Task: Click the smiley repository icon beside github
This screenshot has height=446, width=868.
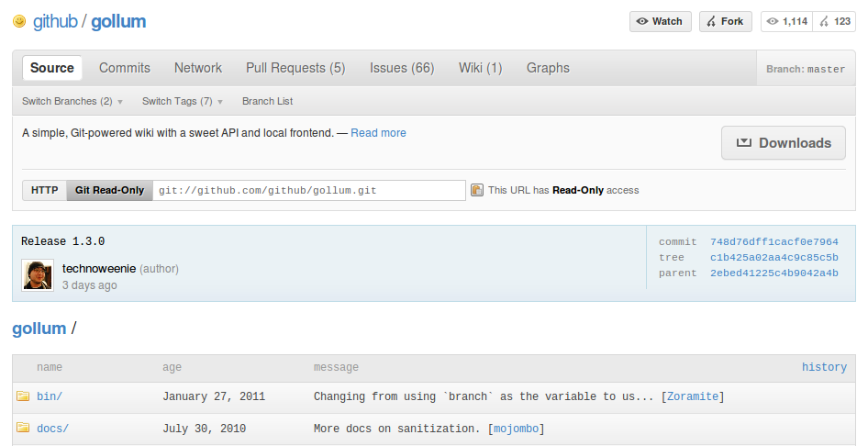Action: (19, 22)
